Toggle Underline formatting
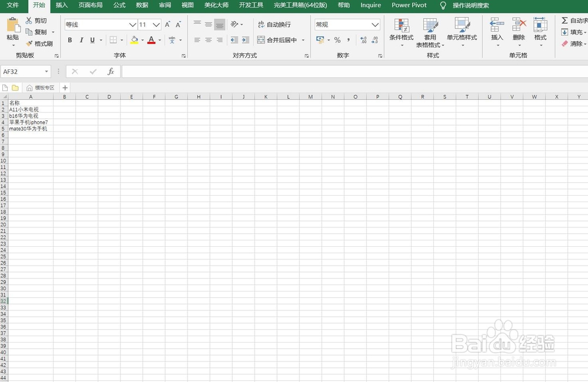This screenshot has height=382, width=588. coord(92,40)
